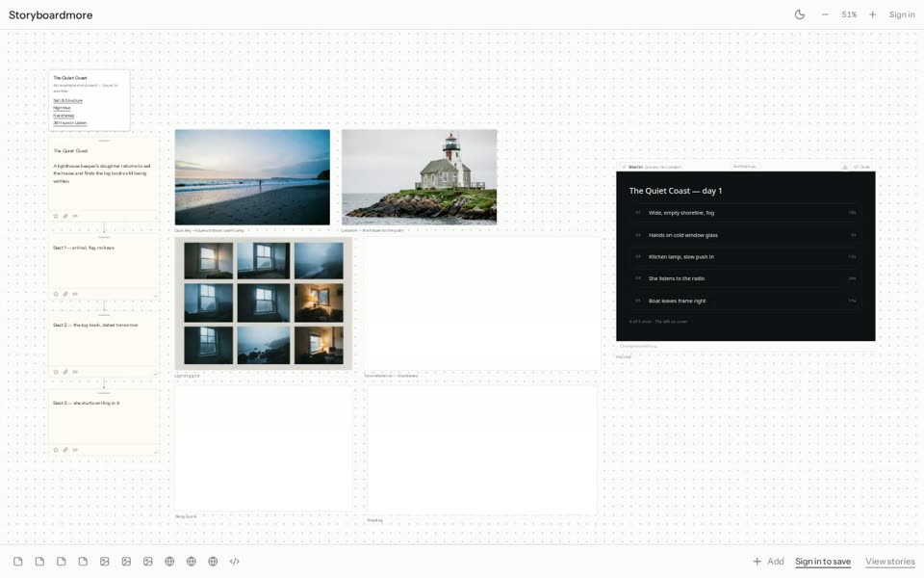924x578 pixels.
Task: Click shot 'Wide, empty shoreline, fog'
Action: point(745,213)
